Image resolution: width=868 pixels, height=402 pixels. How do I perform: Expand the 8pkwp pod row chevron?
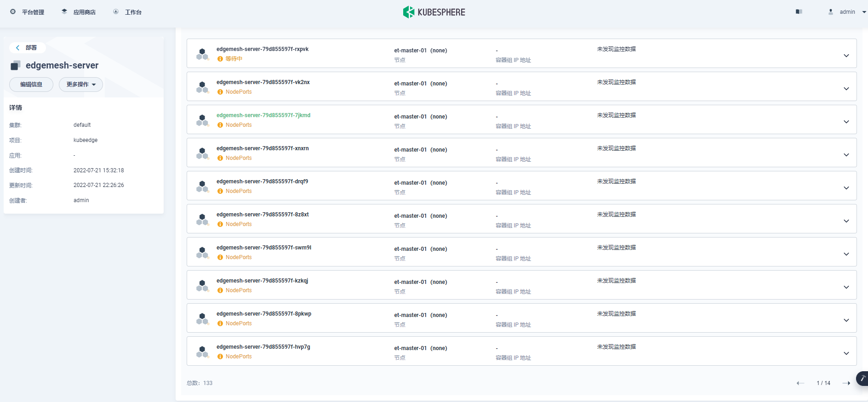click(x=846, y=320)
